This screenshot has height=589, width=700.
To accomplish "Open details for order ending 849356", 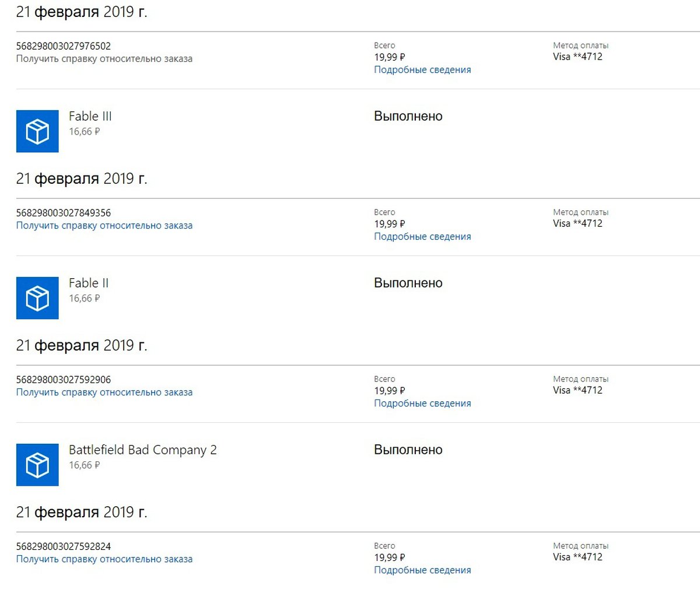I will (x=422, y=237).
